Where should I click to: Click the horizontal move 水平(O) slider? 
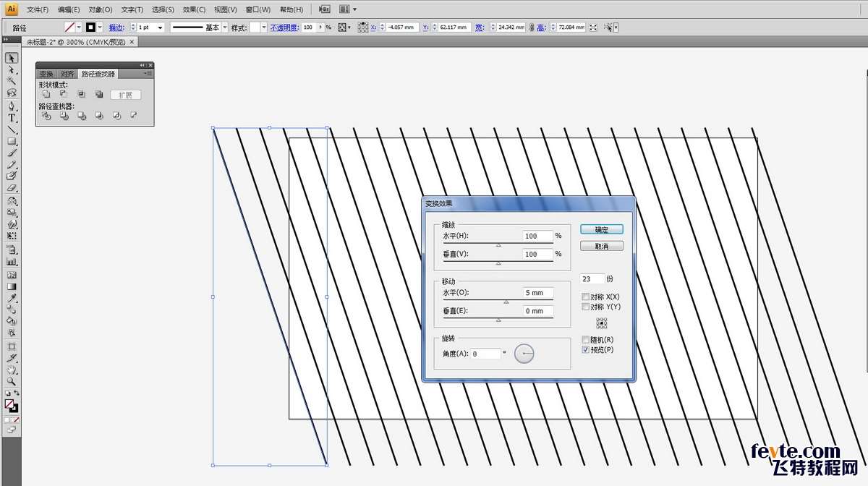coord(498,301)
